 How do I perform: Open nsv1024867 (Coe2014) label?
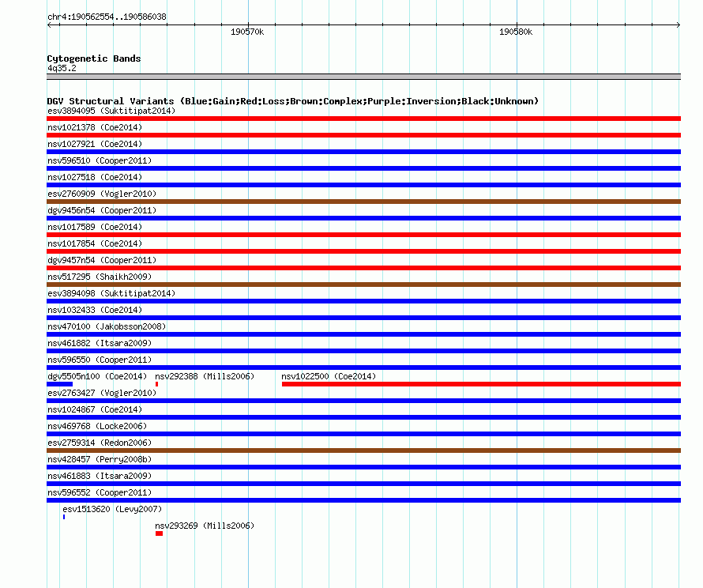95,409
